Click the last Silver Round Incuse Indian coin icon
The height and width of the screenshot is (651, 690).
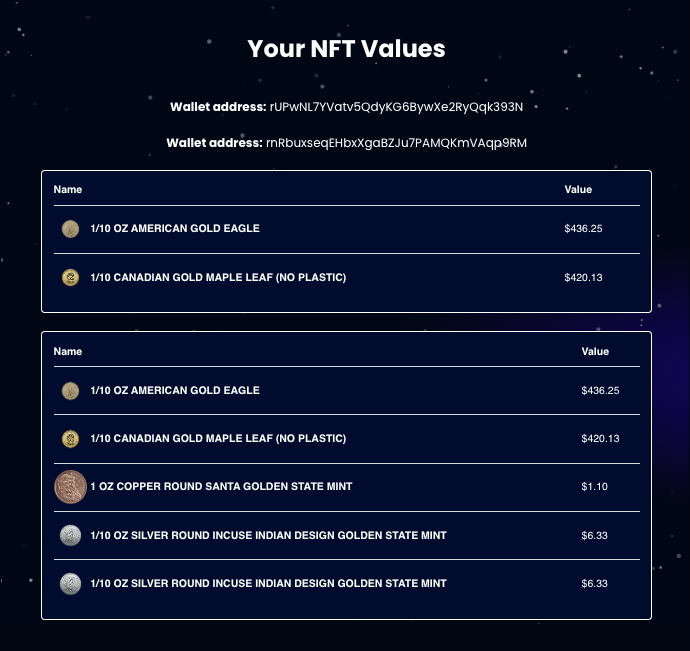(x=70, y=584)
